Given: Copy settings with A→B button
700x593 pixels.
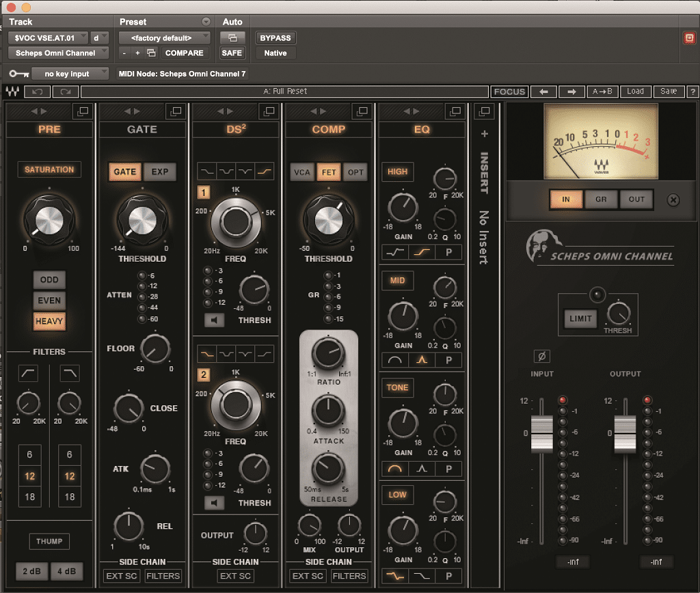Looking at the screenshot, I should point(602,92).
